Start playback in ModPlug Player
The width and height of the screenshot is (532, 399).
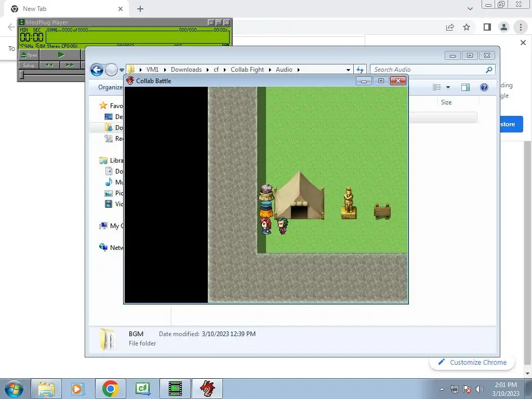tap(60, 55)
